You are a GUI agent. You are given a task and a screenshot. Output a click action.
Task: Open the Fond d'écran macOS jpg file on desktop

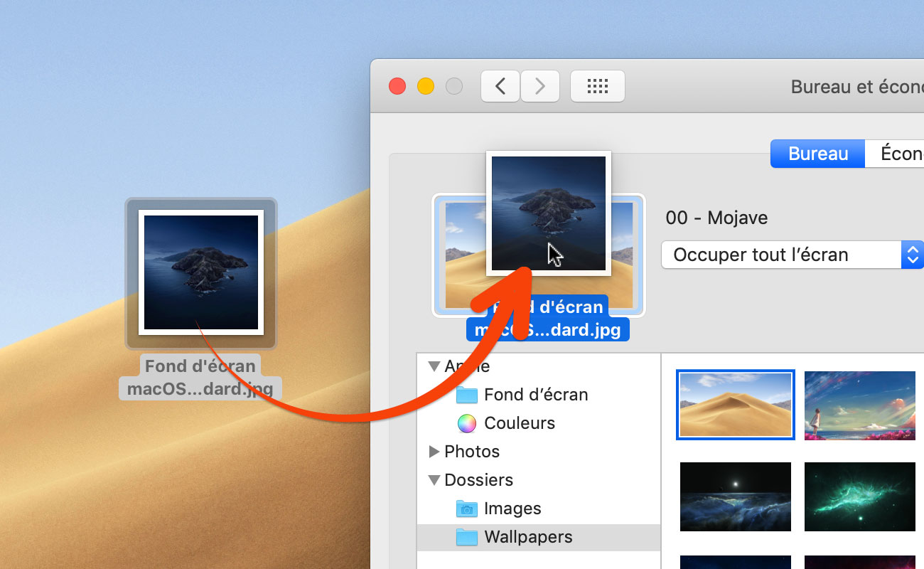pyautogui.click(x=201, y=272)
